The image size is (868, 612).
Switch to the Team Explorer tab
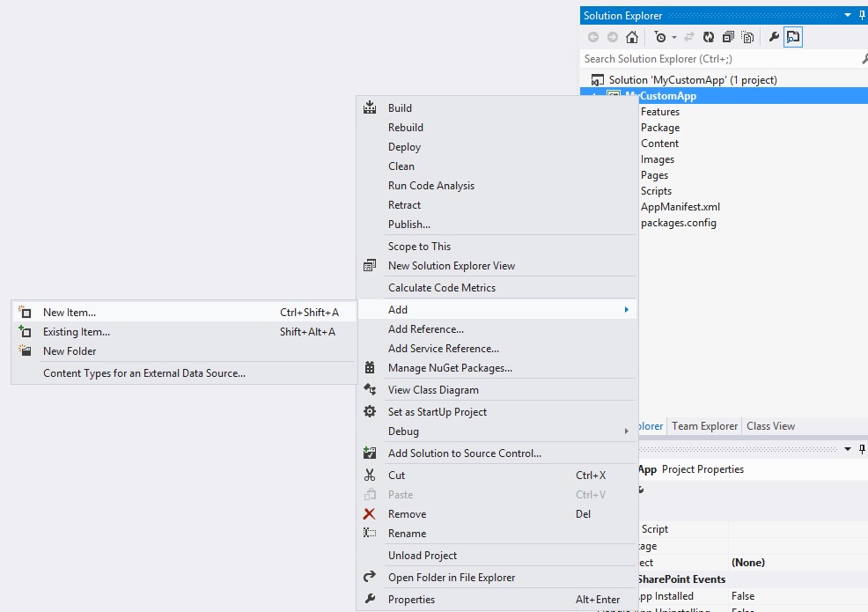click(704, 425)
